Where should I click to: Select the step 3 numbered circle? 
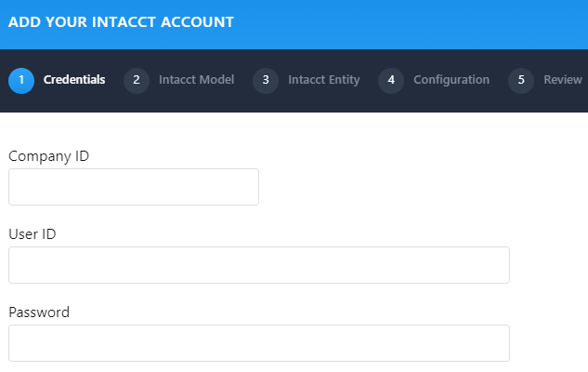coord(266,80)
